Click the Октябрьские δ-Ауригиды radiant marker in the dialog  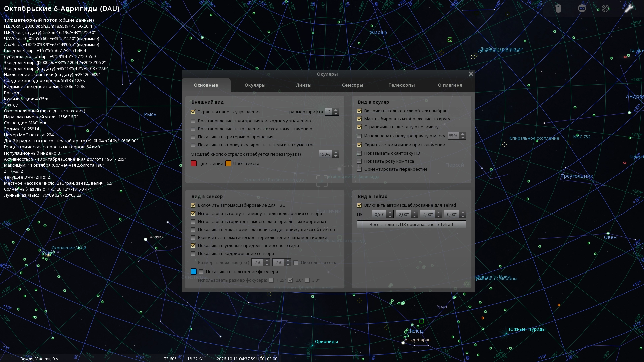point(322,181)
